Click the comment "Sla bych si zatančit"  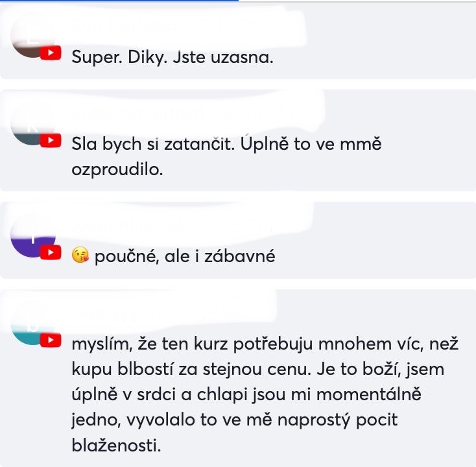[226, 156]
